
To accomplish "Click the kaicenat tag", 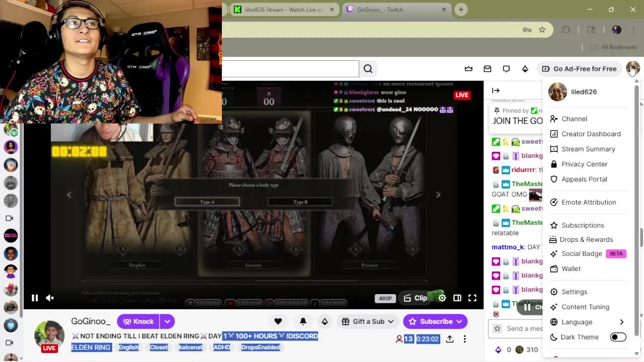I will [191, 347].
